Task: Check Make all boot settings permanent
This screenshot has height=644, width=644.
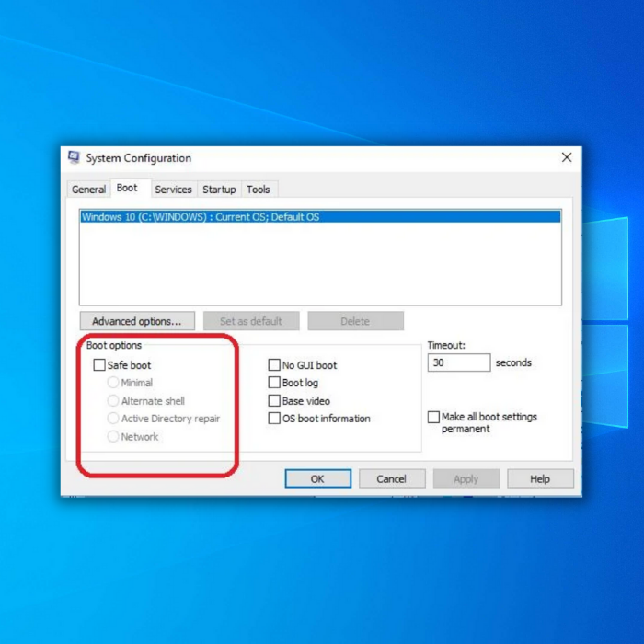Action: point(433,417)
